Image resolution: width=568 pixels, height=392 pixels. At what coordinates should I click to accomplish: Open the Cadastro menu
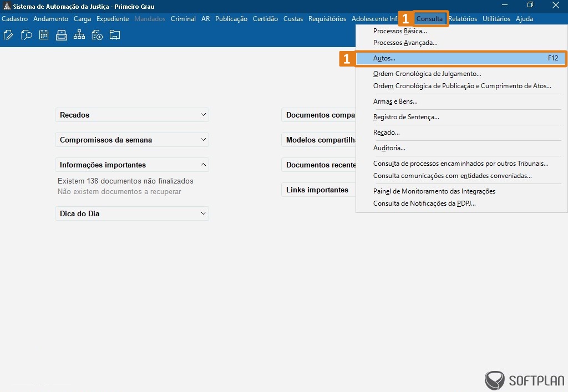coord(15,19)
